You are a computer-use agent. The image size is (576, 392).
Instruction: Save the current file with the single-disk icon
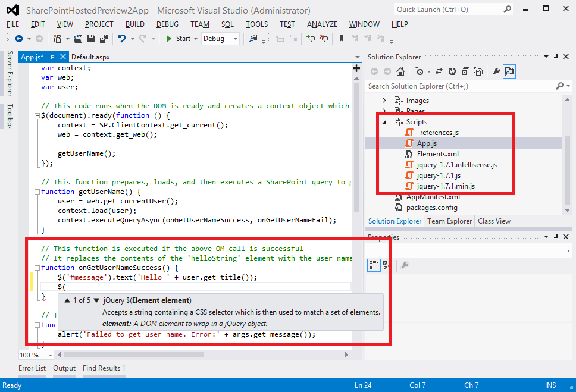click(90, 39)
